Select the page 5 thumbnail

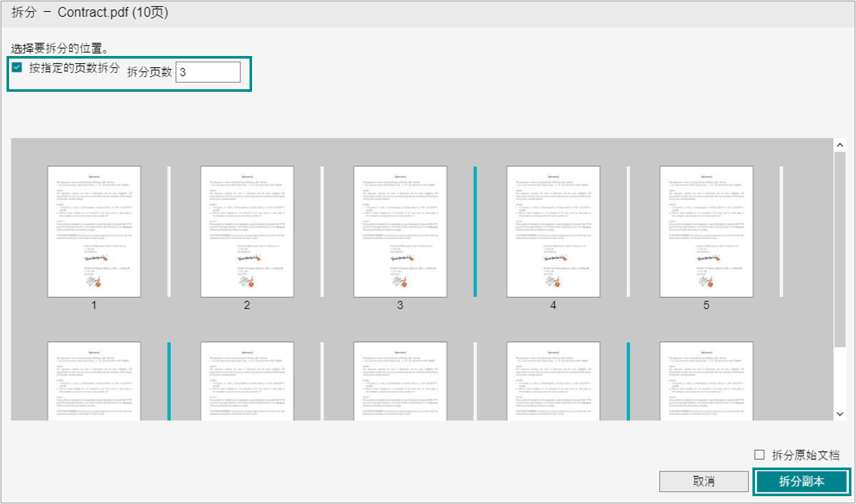pyautogui.click(x=706, y=231)
